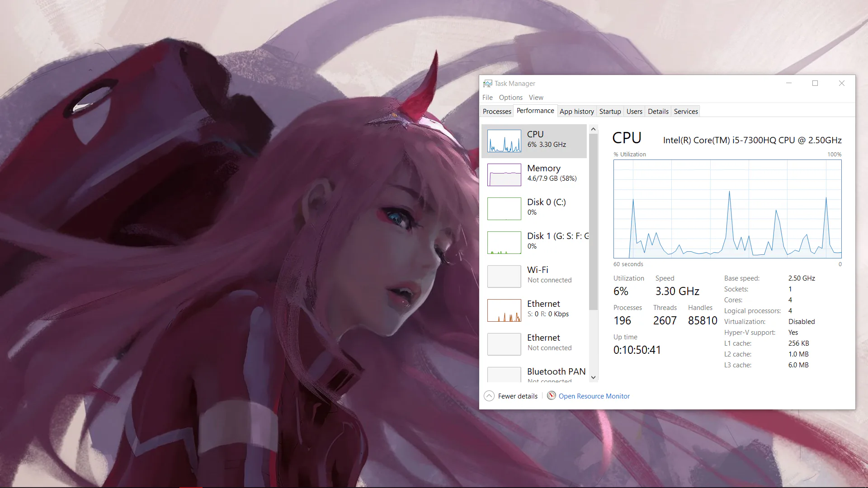Click the Memory label in the sidebar
Screen dimensions: 868x488
(544, 168)
